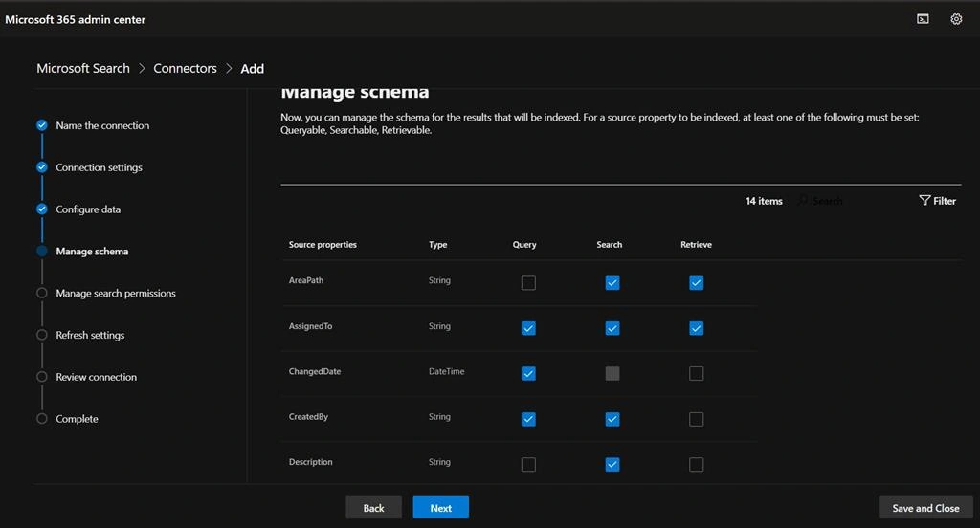Select the Manage schema step
The width and height of the screenshot is (980, 528).
[x=92, y=251]
